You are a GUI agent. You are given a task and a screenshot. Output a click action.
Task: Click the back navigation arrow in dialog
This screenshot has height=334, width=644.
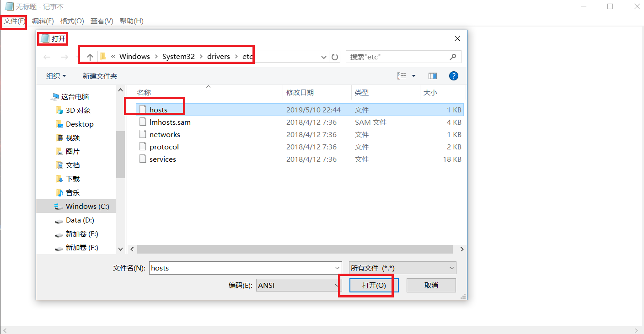47,57
